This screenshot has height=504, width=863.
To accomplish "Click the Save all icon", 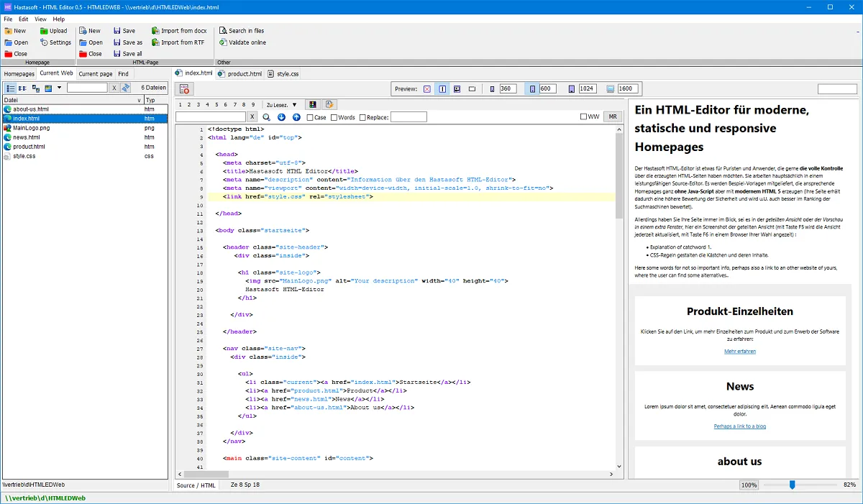I will (117, 54).
